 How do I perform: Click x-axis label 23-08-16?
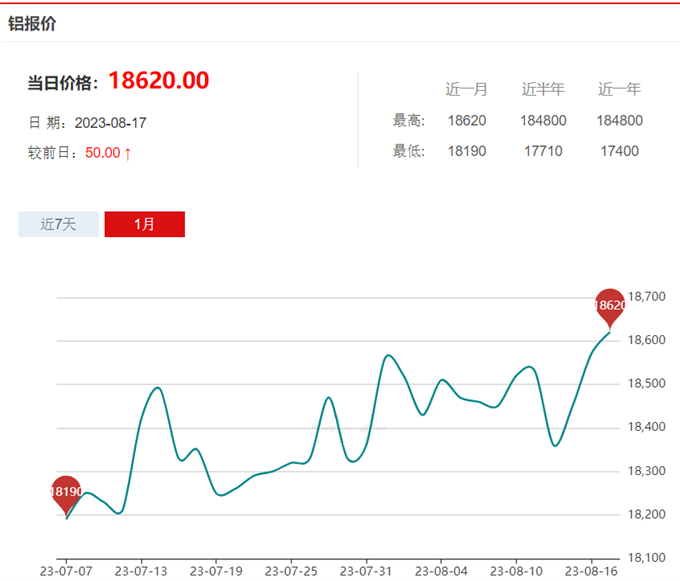(591, 571)
